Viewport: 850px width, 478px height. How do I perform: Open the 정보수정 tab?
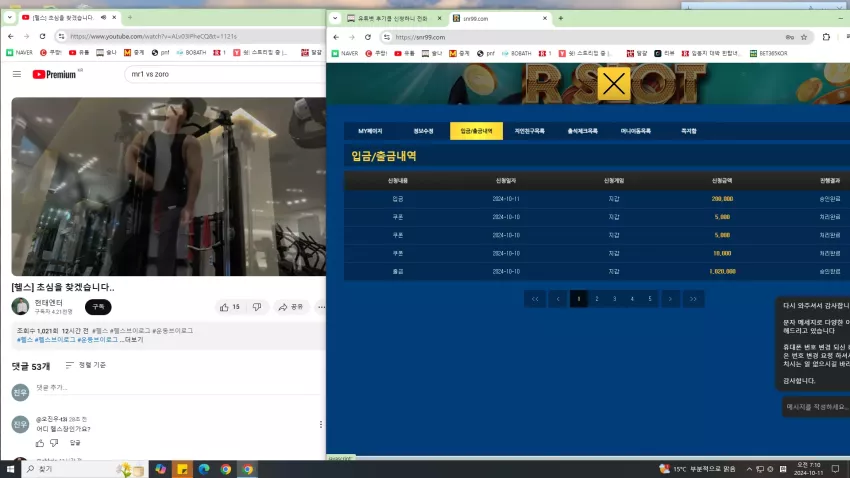click(x=423, y=131)
